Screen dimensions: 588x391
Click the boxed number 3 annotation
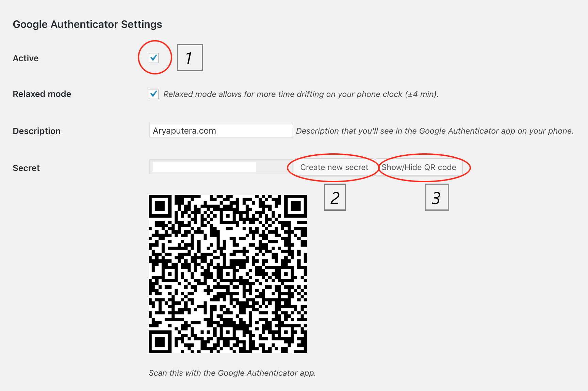tap(437, 197)
